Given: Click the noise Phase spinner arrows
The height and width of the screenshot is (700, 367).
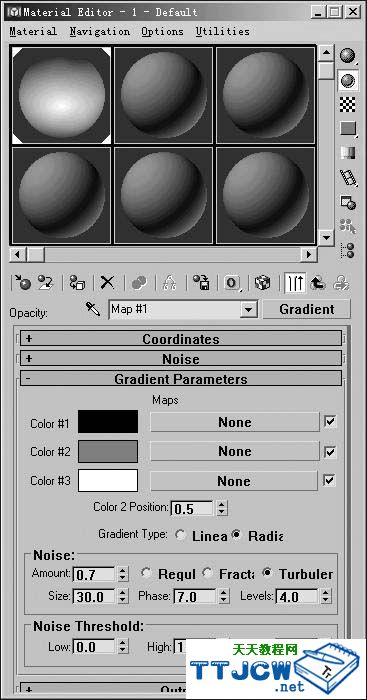Looking at the screenshot, I should pyautogui.click(x=223, y=596).
